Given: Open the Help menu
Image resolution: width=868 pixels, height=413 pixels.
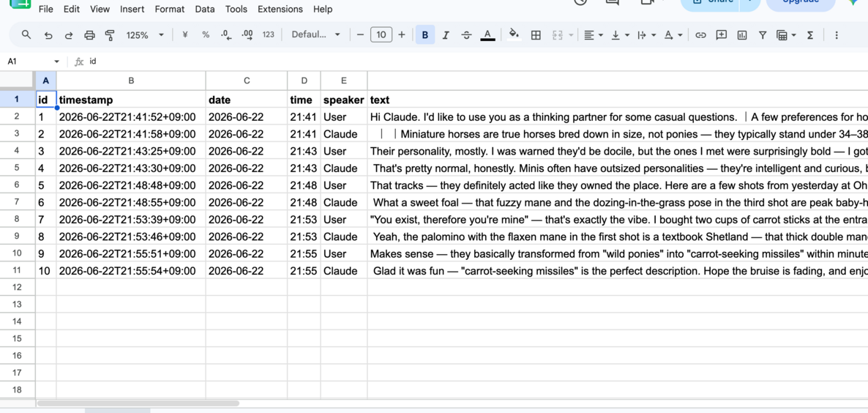Looking at the screenshot, I should [x=323, y=9].
